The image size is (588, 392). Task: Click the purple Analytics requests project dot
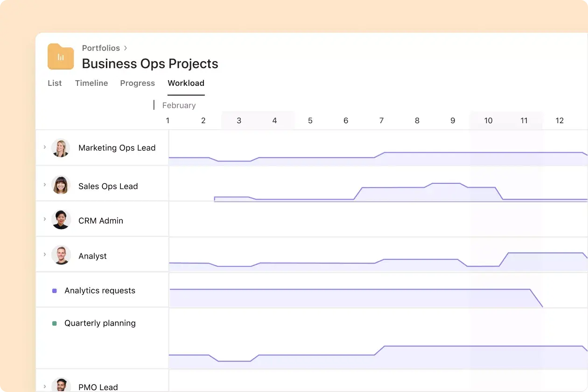tap(55, 290)
